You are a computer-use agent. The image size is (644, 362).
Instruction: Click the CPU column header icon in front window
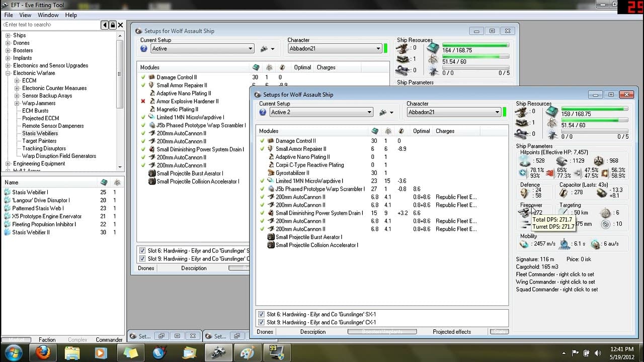tap(375, 131)
